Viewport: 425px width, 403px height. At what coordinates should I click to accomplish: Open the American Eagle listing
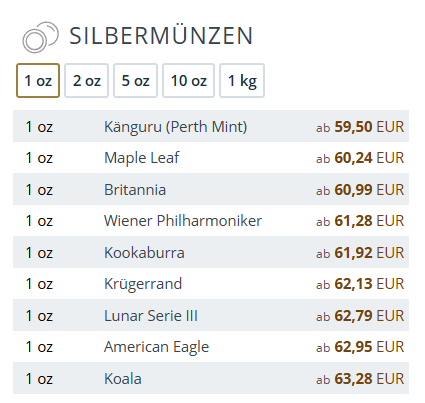click(211, 347)
